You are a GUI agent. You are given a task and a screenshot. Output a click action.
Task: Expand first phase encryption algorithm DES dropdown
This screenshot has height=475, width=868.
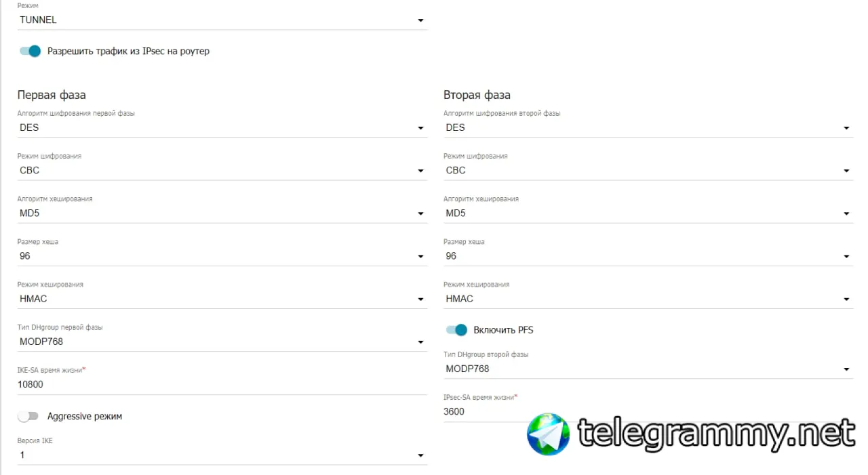pyautogui.click(x=222, y=128)
